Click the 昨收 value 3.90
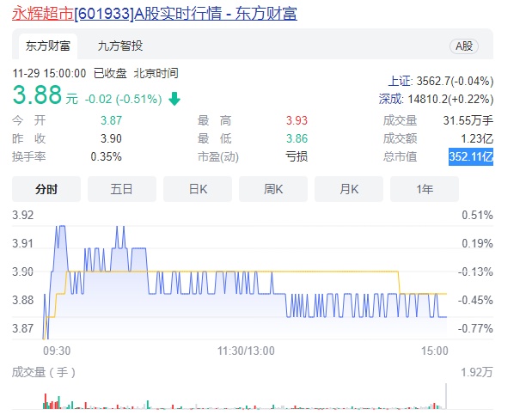 coord(111,138)
